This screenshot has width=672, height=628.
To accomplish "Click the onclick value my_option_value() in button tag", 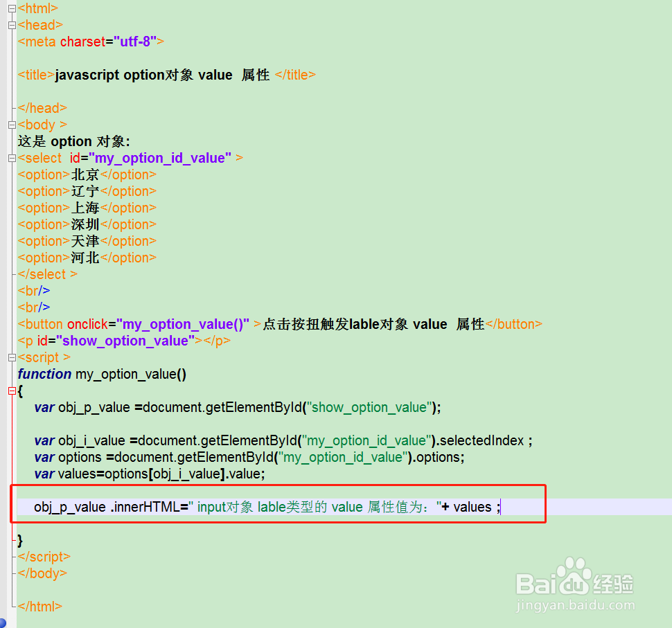I will [183, 324].
